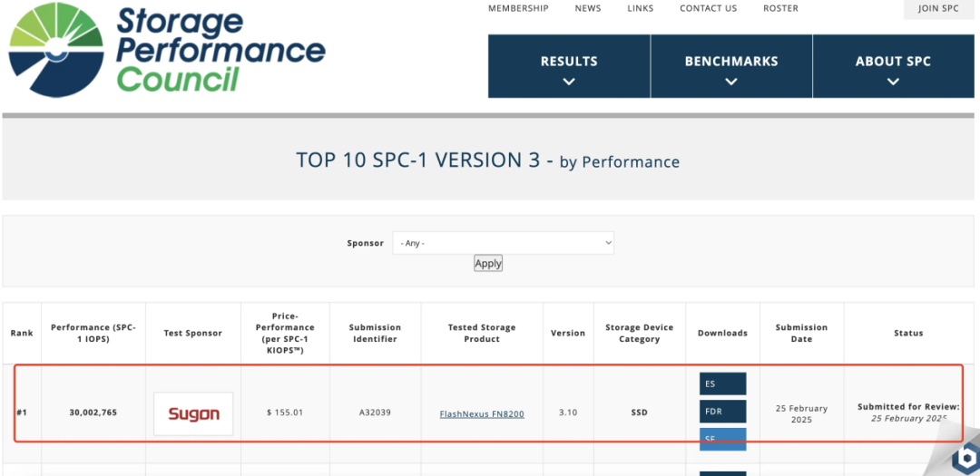Click the Tested Storage Product column header
Viewport: 980px width, 476px height.
point(482,333)
